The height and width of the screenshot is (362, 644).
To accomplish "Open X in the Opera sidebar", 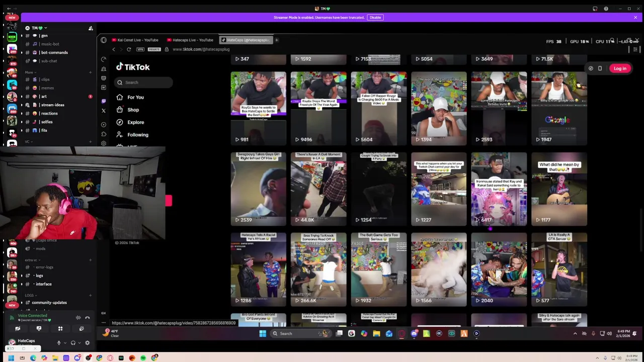I will (104, 111).
